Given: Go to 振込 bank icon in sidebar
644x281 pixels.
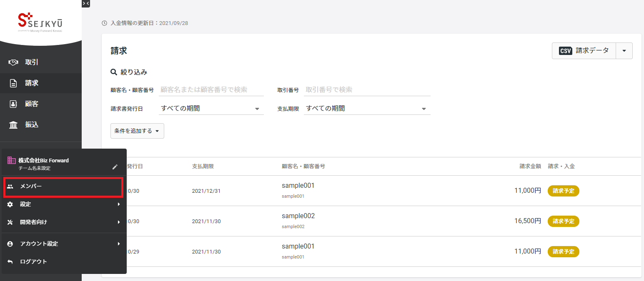Looking at the screenshot, I should [13, 125].
